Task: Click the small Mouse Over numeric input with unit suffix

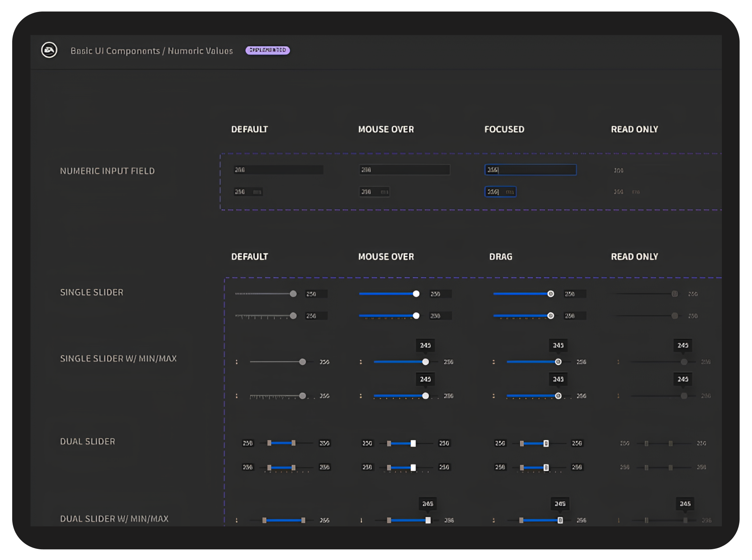Action: (x=374, y=192)
